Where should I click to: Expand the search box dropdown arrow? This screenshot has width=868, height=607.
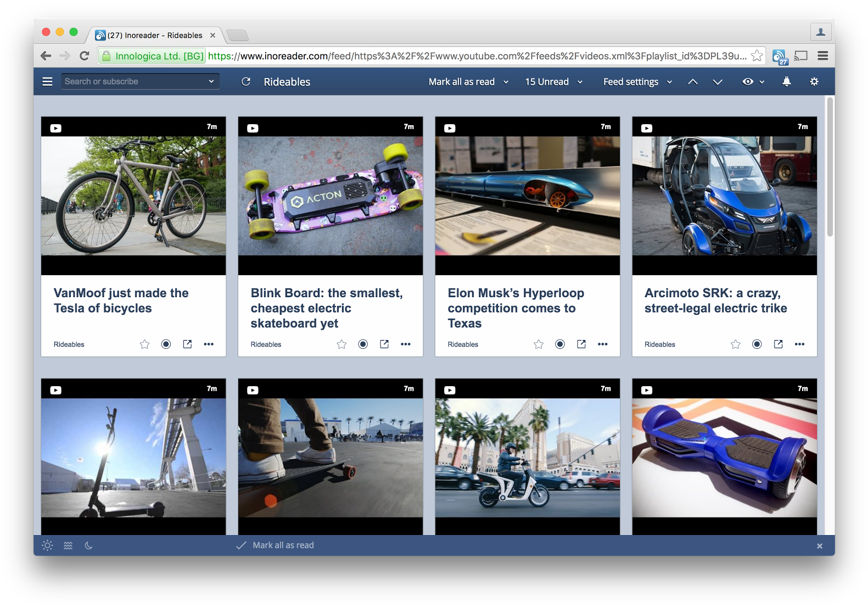pos(211,81)
